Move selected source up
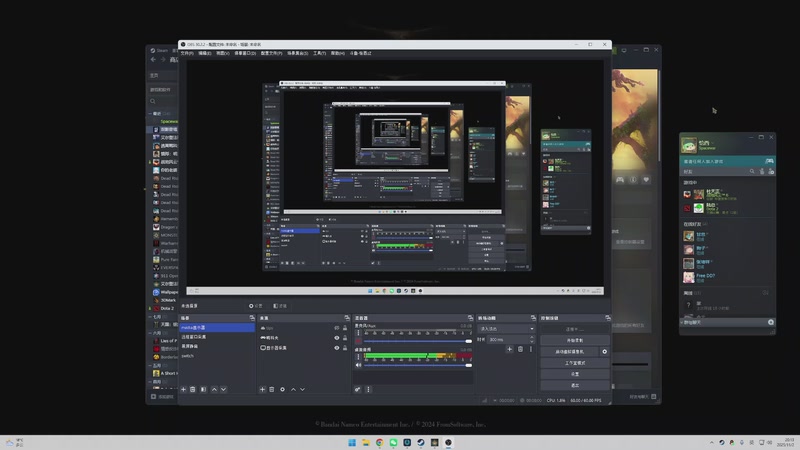 click(293, 389)
